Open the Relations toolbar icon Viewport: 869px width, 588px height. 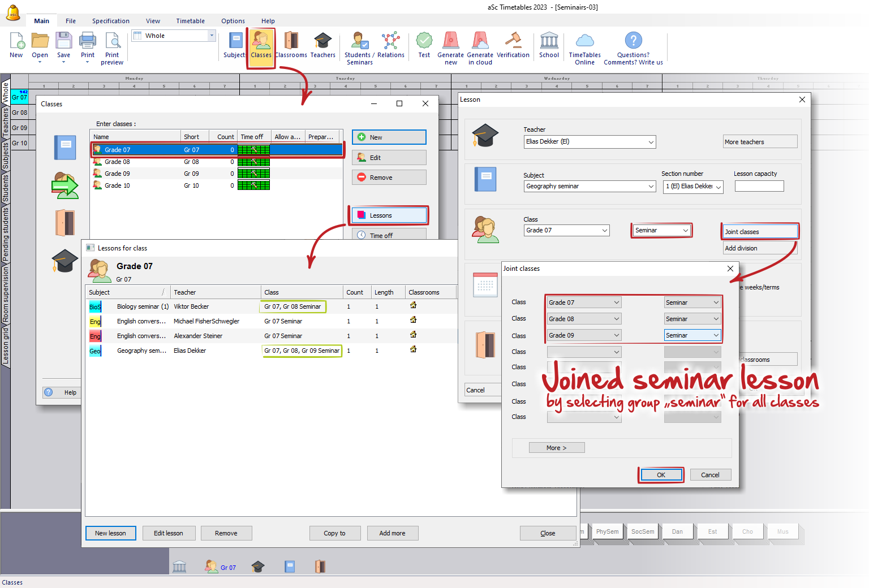point(391,45)
